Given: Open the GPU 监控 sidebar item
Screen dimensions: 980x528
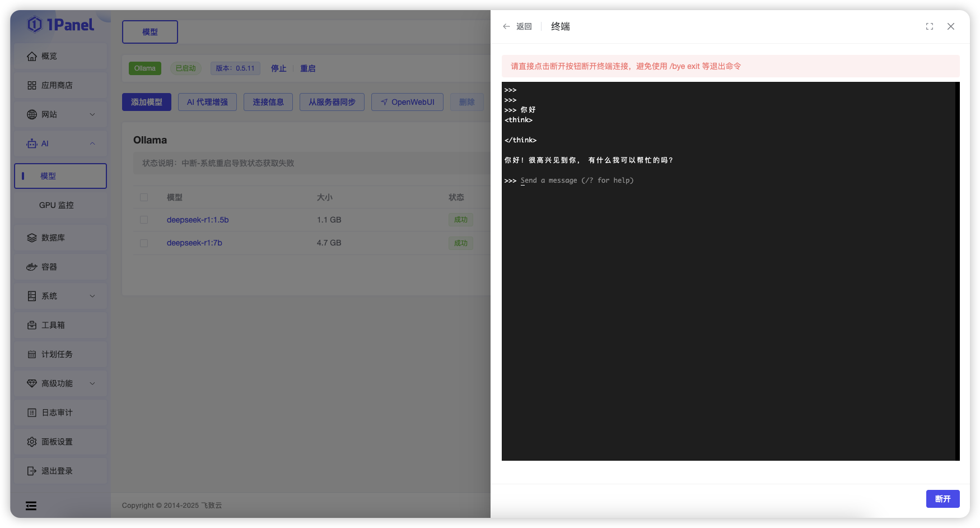Looking at the screenshot, I should pyautogui.click(x=60, y=205).
